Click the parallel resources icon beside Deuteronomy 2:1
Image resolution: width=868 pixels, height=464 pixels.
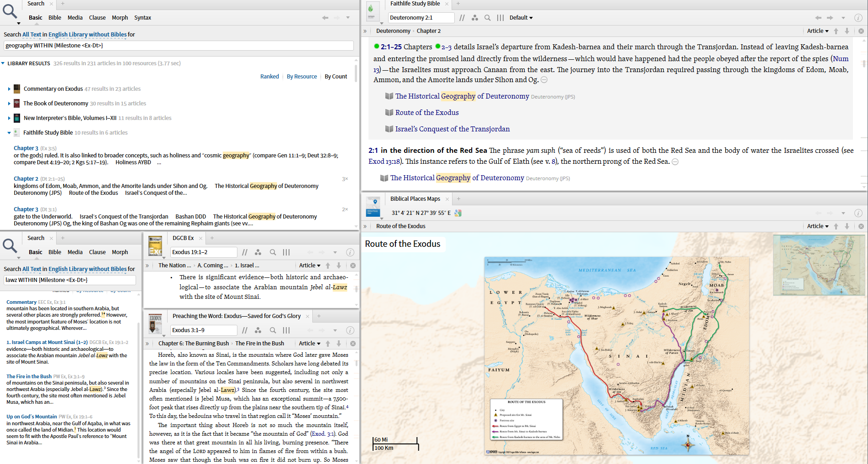462,18
